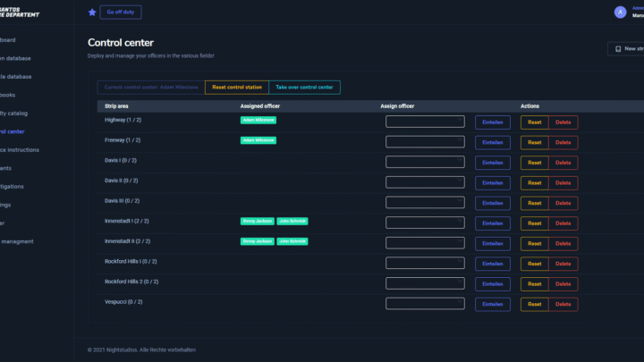Click Einteilen for Freeway row

click(x=493, y=142)
